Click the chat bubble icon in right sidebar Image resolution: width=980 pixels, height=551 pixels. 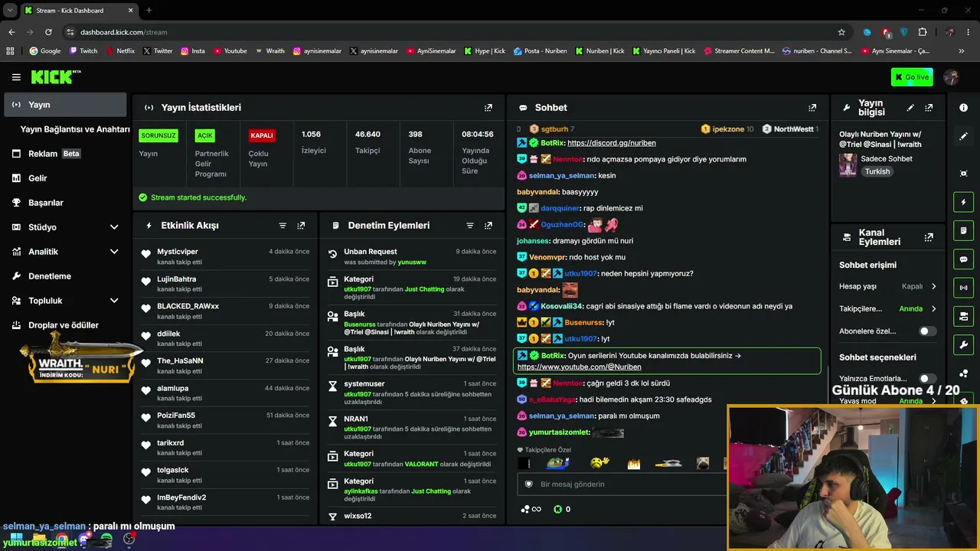[963, 259]
